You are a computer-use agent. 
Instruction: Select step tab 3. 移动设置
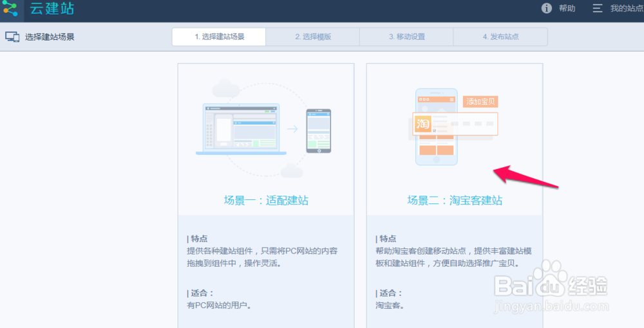406,37
